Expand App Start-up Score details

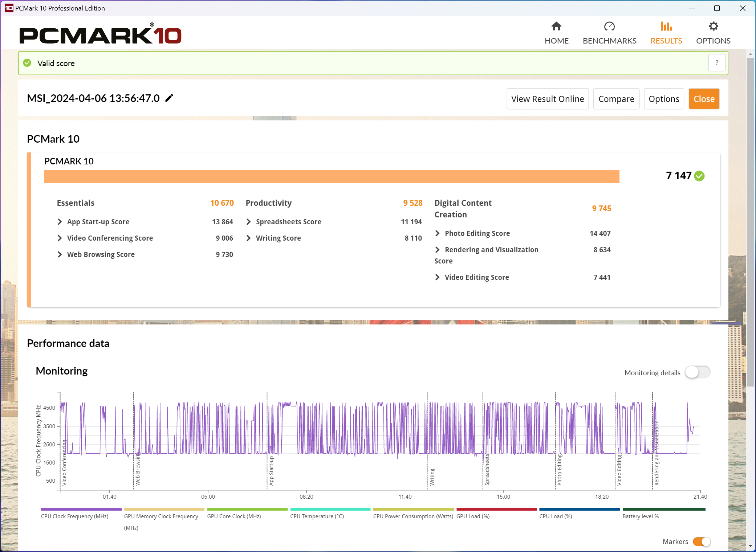point(60,222)
